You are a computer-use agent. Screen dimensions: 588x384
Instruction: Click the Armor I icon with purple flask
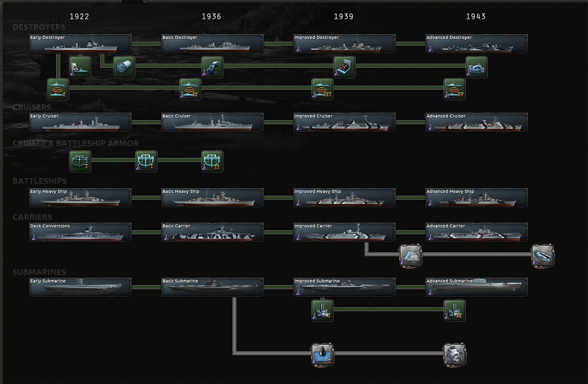146,161
